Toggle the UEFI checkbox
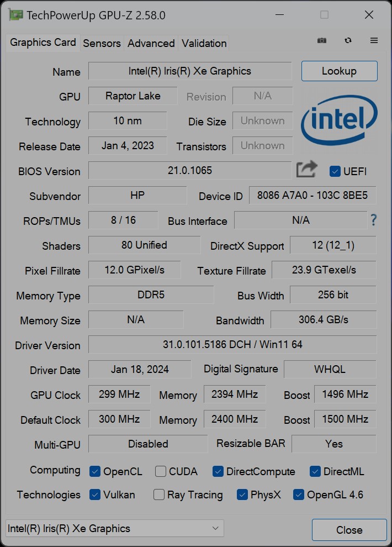The width and height of the screenshot is (392, 547). (335, 171)
